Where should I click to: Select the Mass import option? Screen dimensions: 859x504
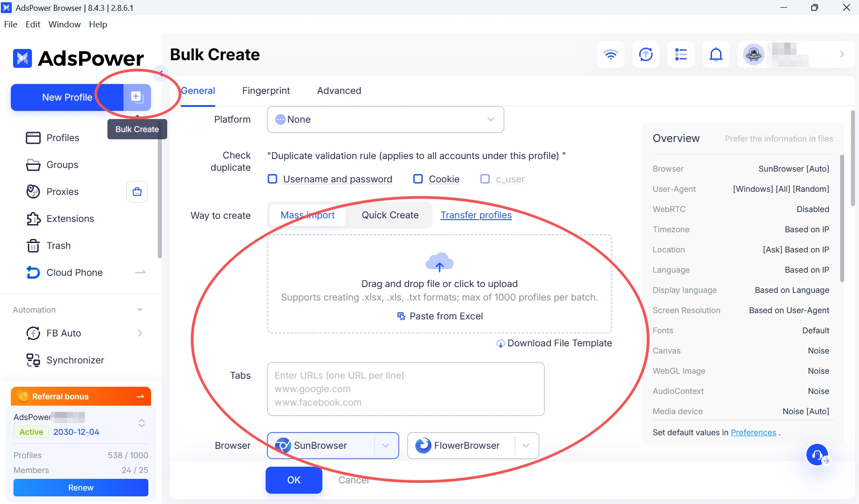pos(307,215)
